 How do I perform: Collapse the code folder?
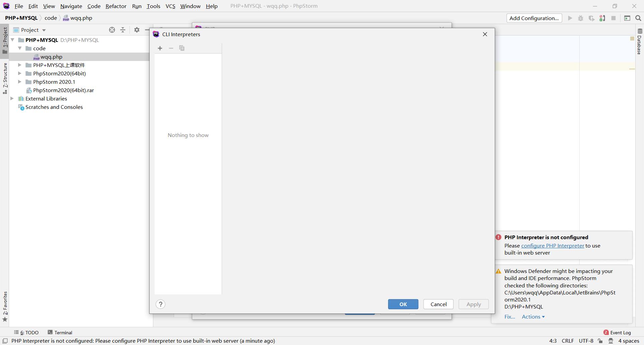pos(20,48)
